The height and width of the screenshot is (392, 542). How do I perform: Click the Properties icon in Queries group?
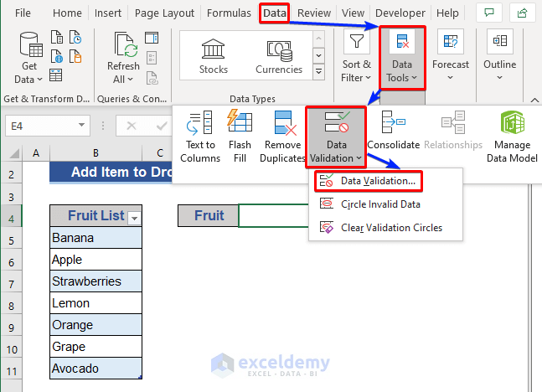click(152, 58)
